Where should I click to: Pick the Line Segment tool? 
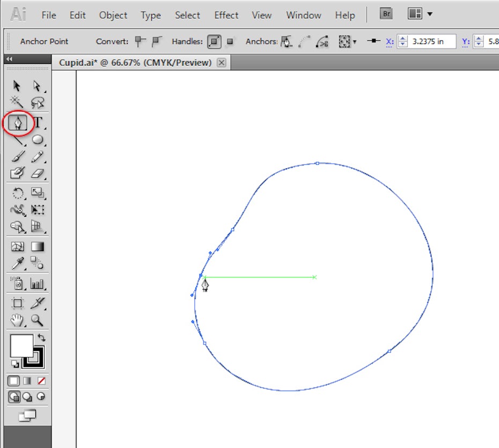click(x=18, y=140)
